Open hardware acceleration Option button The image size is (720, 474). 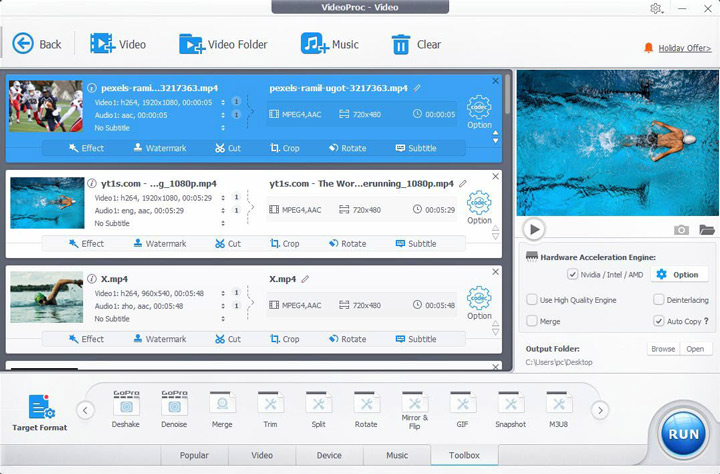(x=678, y=275)
